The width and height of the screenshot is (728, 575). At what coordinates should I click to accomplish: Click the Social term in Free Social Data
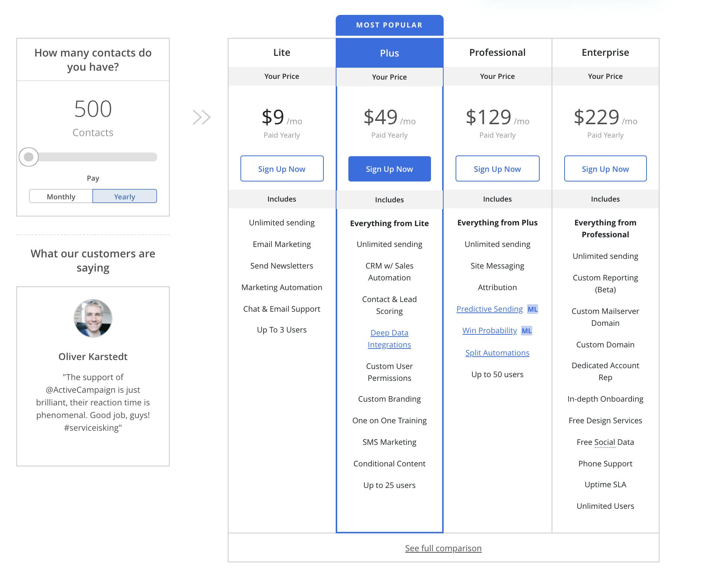(x=605, y=442)
